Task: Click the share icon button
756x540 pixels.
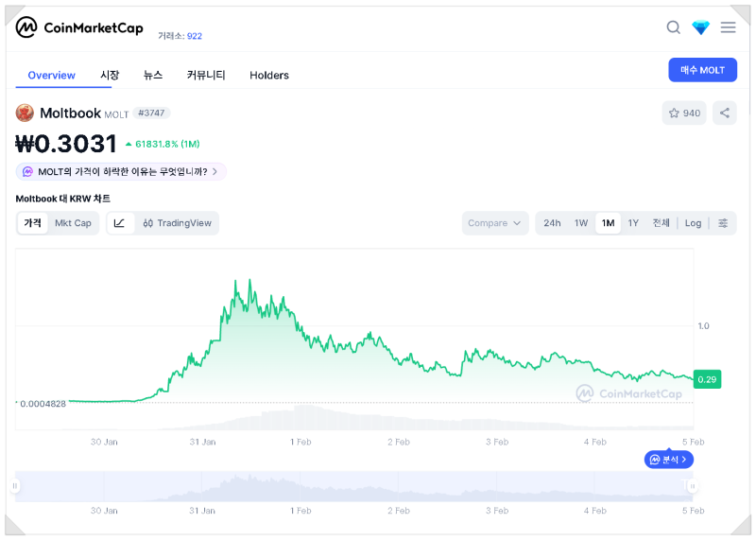Action: tap(725, 113)
